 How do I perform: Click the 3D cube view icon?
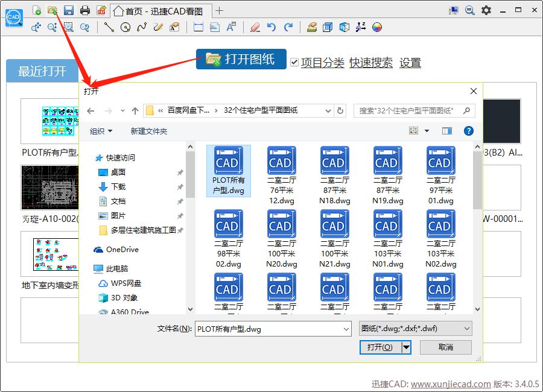click(x=328, y=27)
